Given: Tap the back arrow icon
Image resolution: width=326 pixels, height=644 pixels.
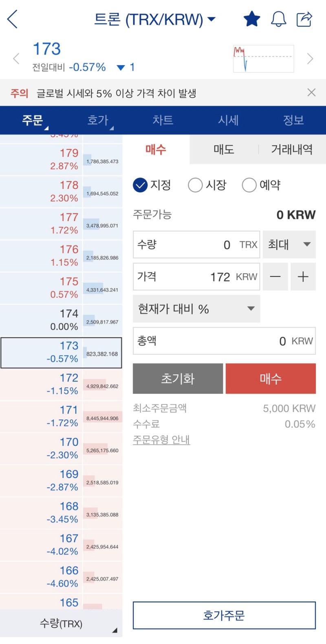Looking at the screenshot, I should [13, 19].
